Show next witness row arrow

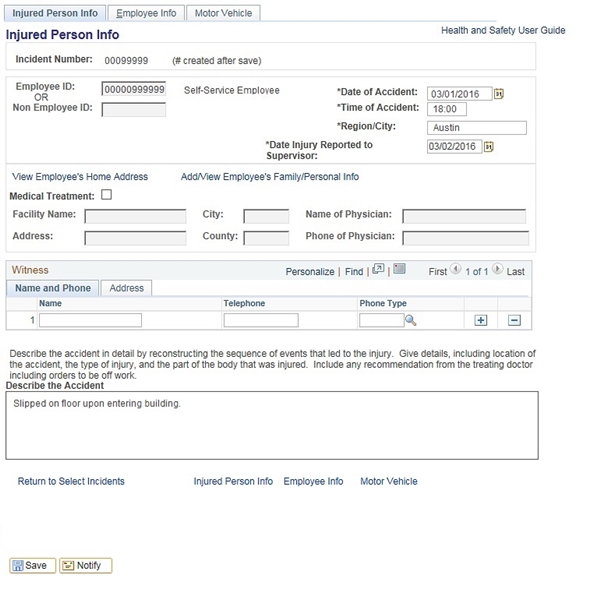(x=498, y=271)
